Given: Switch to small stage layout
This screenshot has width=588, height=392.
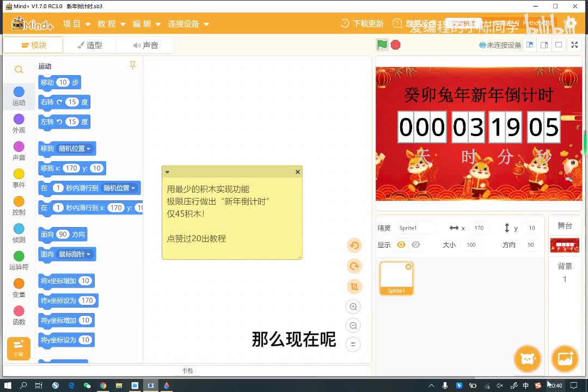Looking at the screenshot, I should pyautogui.click(x=530, y=45).
